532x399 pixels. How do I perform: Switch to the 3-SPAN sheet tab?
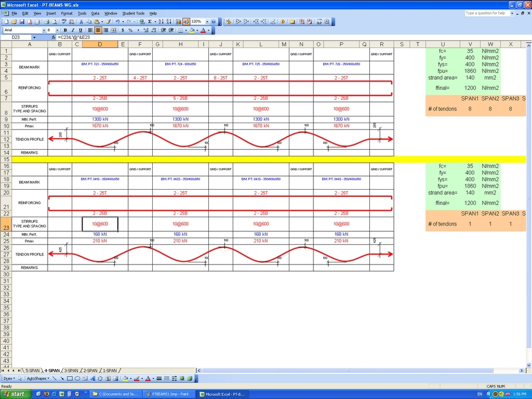[x=71, y=370]
